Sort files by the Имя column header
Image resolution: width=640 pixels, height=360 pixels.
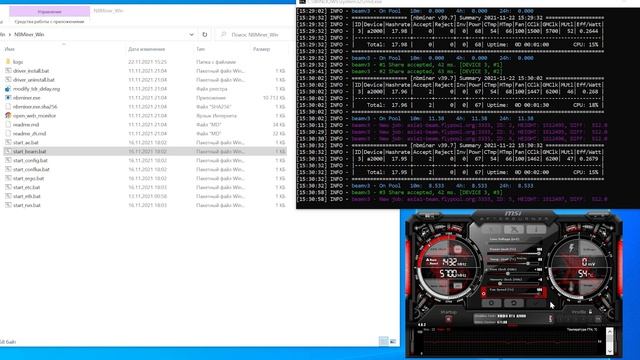(10, 49)
